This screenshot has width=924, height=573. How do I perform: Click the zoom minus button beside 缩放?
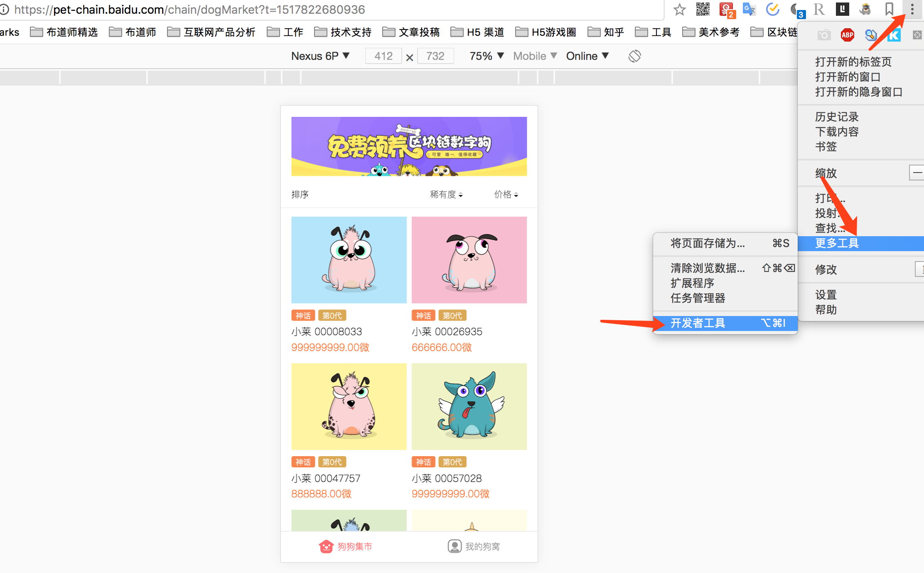coord(917,173)
